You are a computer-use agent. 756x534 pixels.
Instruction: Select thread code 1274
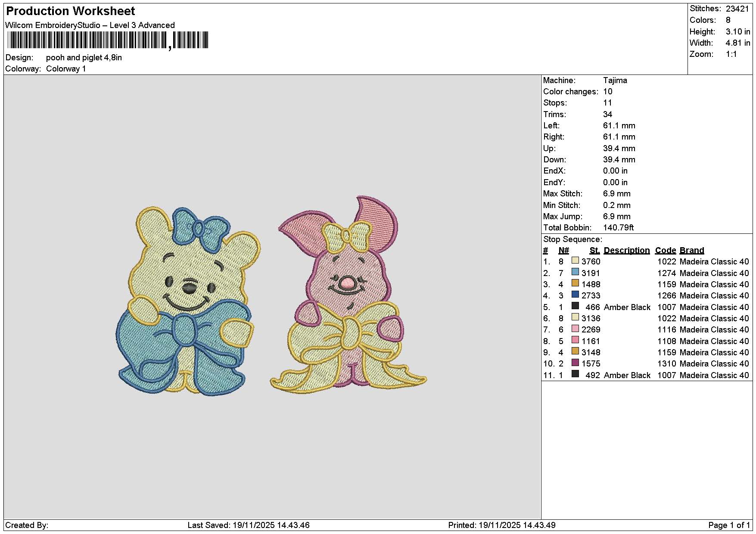667,273
